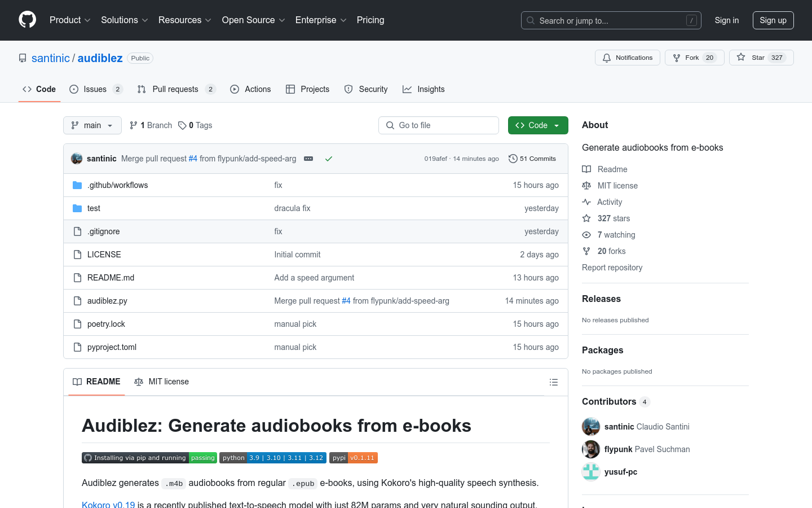812x508 pixels.
Task: Click yusuf-pc contributor avatar
Action: [591, 472]
